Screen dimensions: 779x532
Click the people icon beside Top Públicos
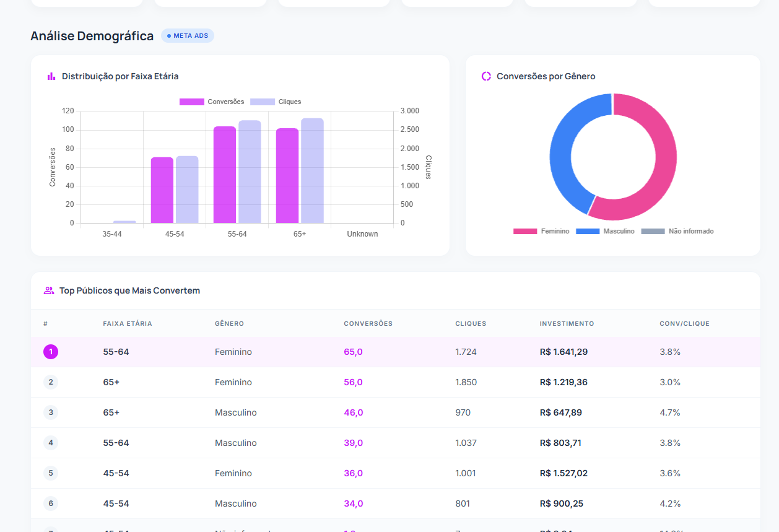pos(49,290)
